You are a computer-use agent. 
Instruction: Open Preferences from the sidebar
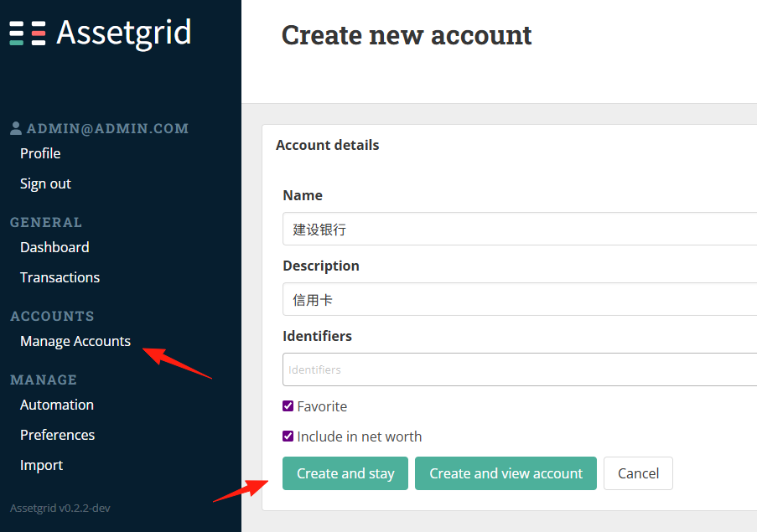point(58,435)
